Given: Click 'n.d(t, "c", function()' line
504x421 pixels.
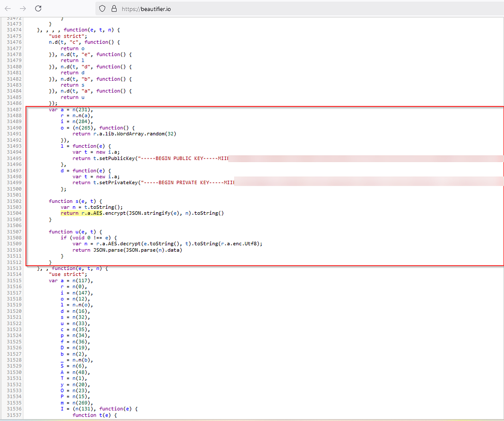Looking at the screenshot, I should coord(84,42).
